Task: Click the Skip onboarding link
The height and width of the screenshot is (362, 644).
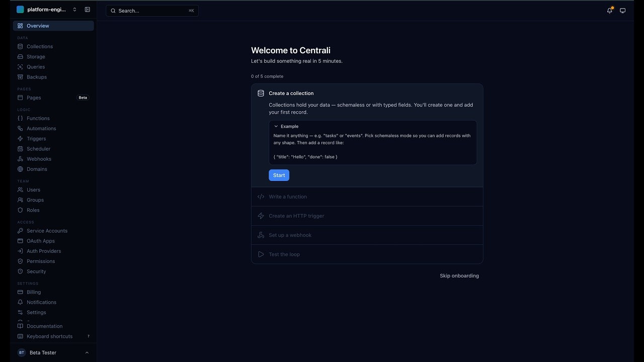Action: point(459,276)
